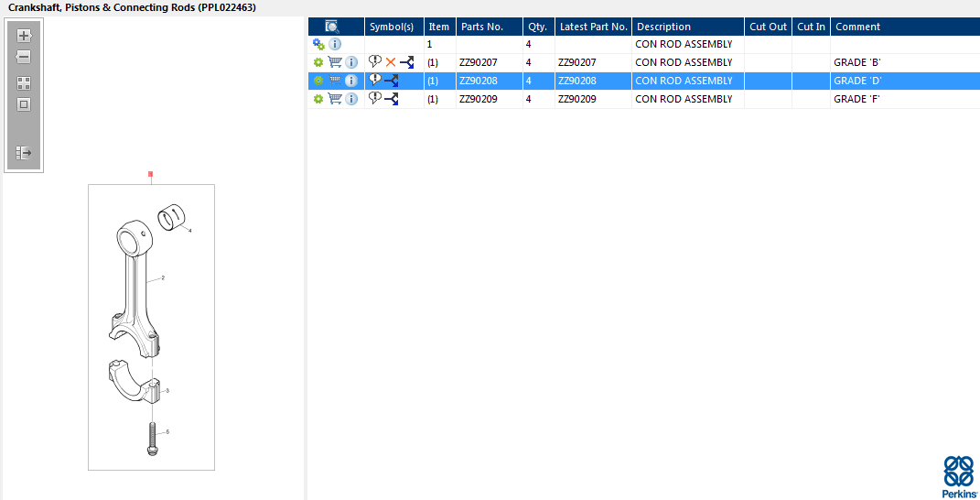Click the magnifier search icon in table header
The image size is (980, 500).
tap(332, 27)
